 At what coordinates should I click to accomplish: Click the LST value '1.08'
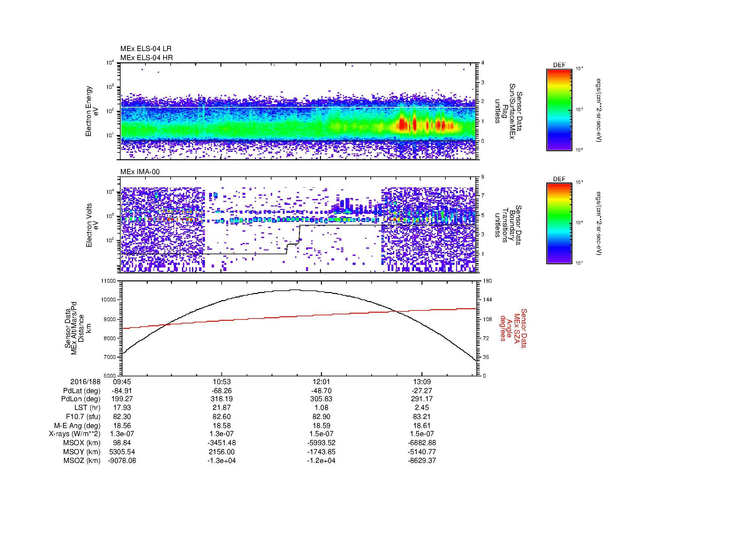click(321, 408)
